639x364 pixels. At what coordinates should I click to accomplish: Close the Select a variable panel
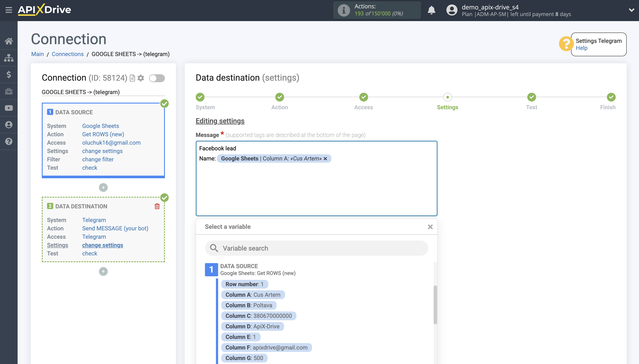[x=430, y=227]
